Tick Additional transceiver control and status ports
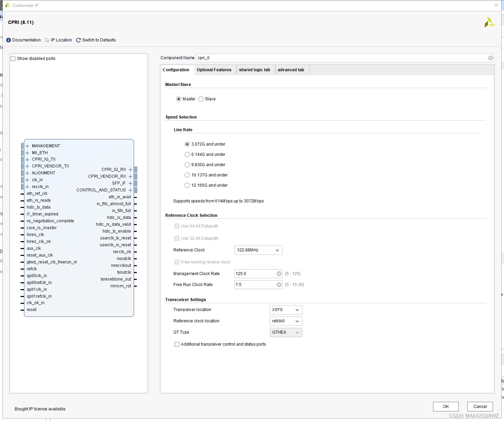The width and height of the screenshot is (504, 421). click(177, 344)
